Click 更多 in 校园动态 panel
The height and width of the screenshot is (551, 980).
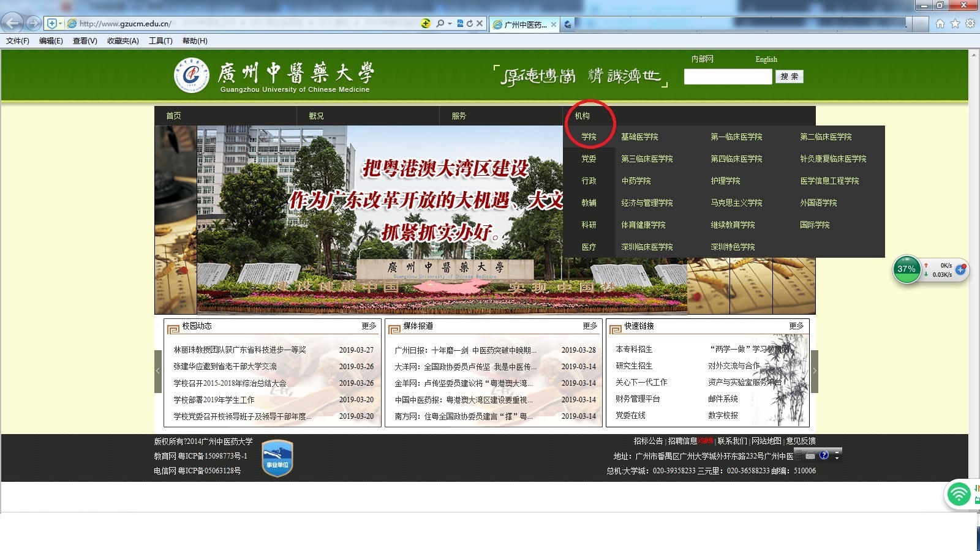pyautogui.click(x=369, y=326)
